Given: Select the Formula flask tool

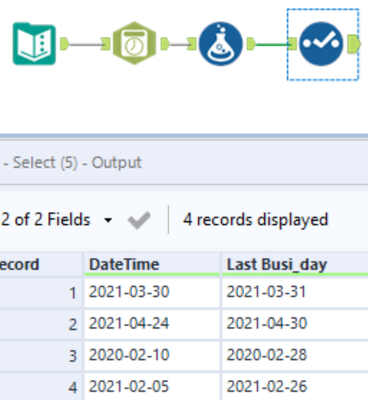Looking at the screenshot, I should tap(221, 44).
